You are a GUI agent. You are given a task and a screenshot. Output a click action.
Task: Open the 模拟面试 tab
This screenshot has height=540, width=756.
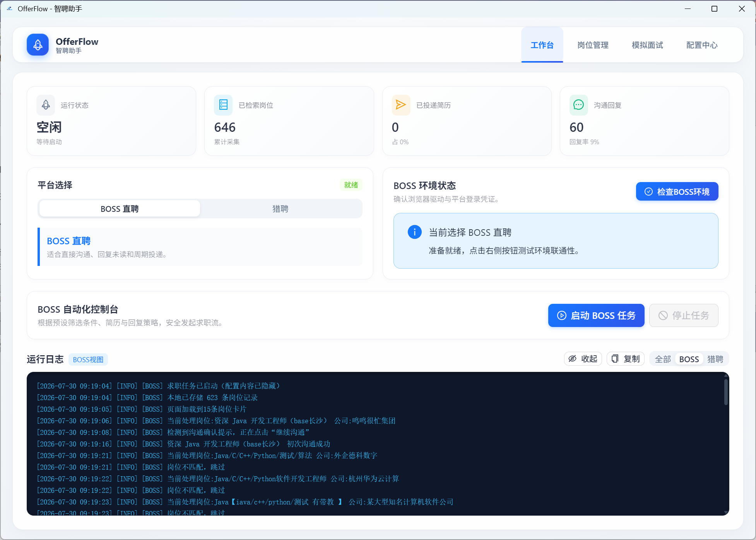(647, 45)
